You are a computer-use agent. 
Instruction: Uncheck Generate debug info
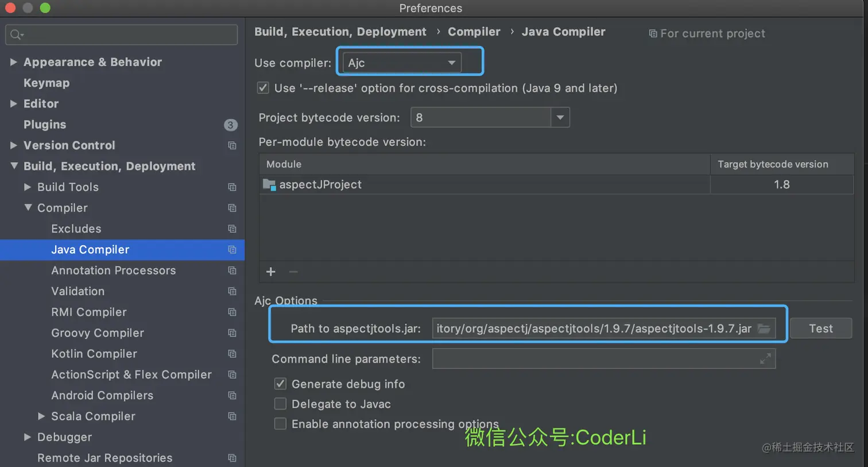click(280, 384)
